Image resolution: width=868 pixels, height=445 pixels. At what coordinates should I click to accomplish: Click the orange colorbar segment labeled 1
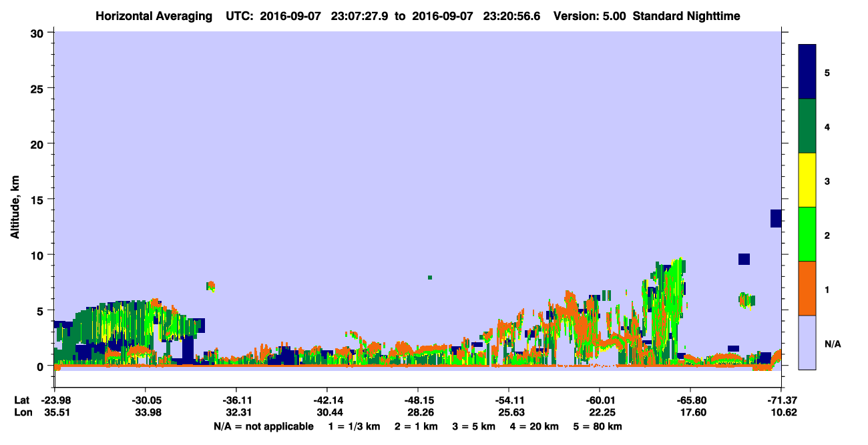(807, 288)
